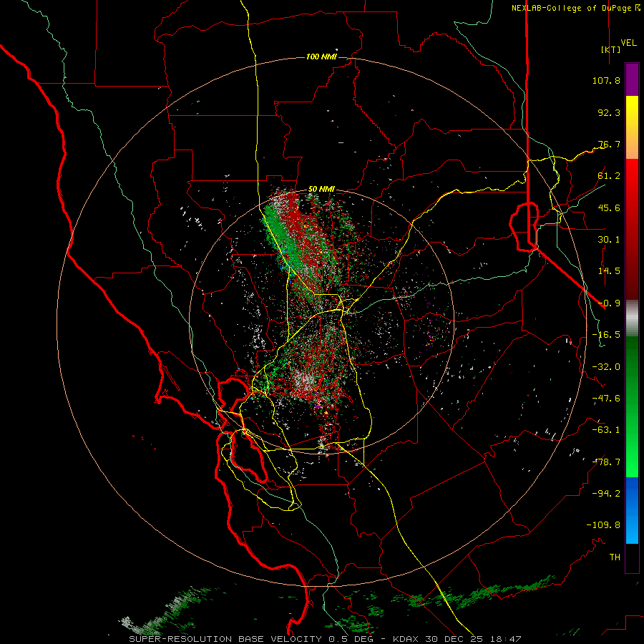Viewport: 644px width, 644px height.
Task: Click the -94.2 velocity scale value
Action: (606, 494)
